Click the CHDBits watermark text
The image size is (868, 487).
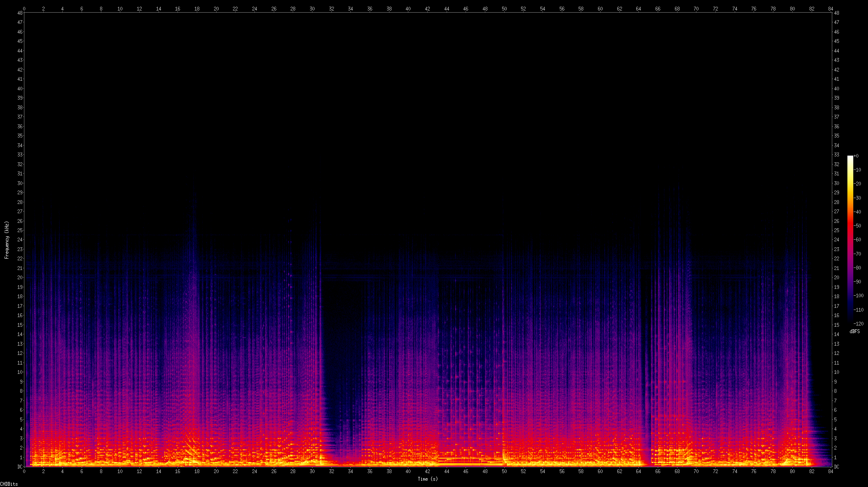click(x=9, y=484)
